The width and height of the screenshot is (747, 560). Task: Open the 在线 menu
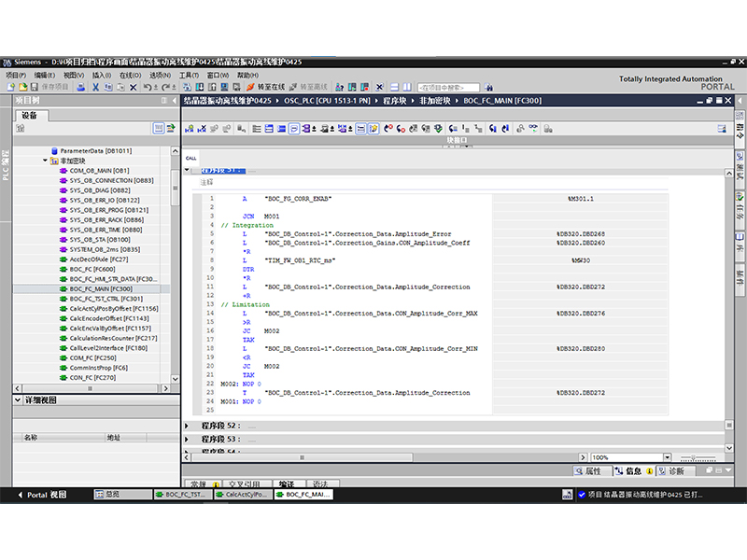(130, 75)
